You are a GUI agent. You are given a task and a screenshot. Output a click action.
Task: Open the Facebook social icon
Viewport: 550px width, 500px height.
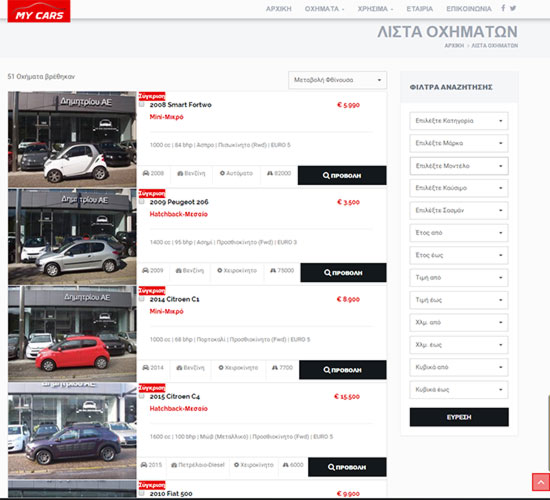(x=503, y=8)
